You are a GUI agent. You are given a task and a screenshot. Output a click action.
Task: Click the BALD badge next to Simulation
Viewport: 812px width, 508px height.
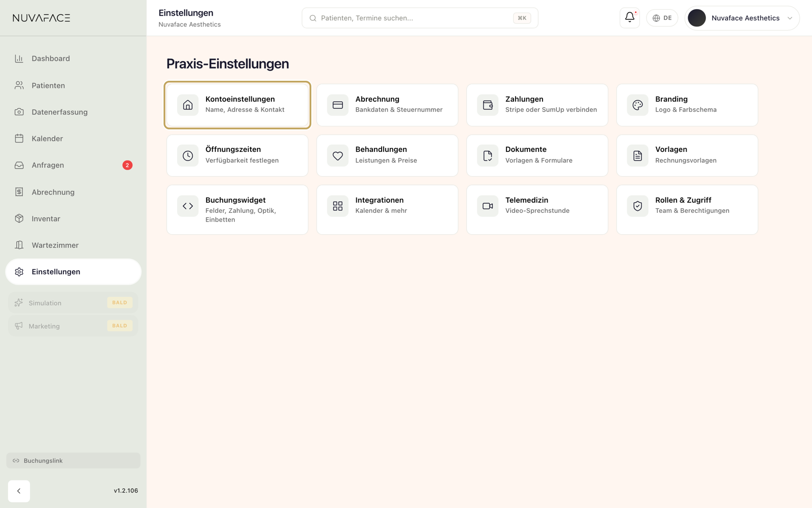(x=120, y=303)
